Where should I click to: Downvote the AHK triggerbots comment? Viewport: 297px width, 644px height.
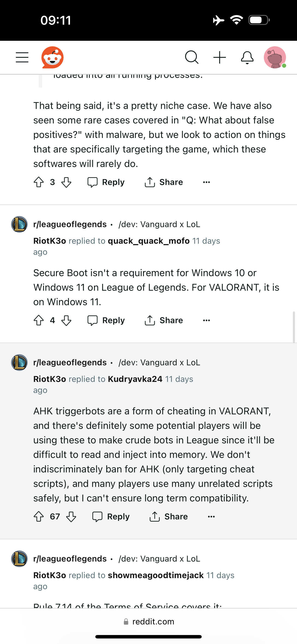[x=71, y=516]
